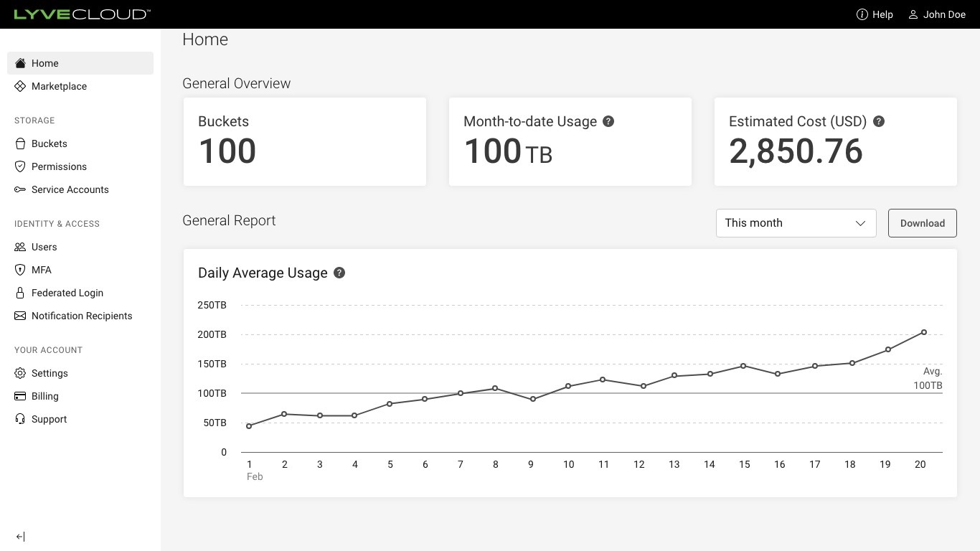Show Estimated Cost info tooltip
The image size is (980, 551).
pos(879,121)
